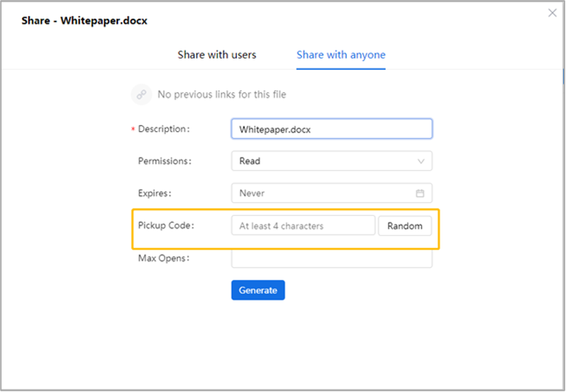Click the Expires field label
566x392 pixels.
155,193
